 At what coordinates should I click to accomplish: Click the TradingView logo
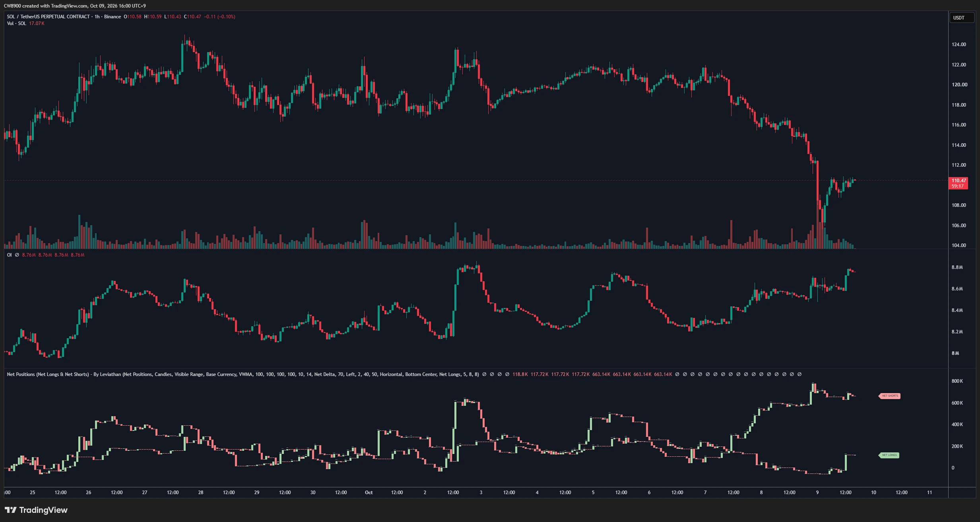(36, 510)
